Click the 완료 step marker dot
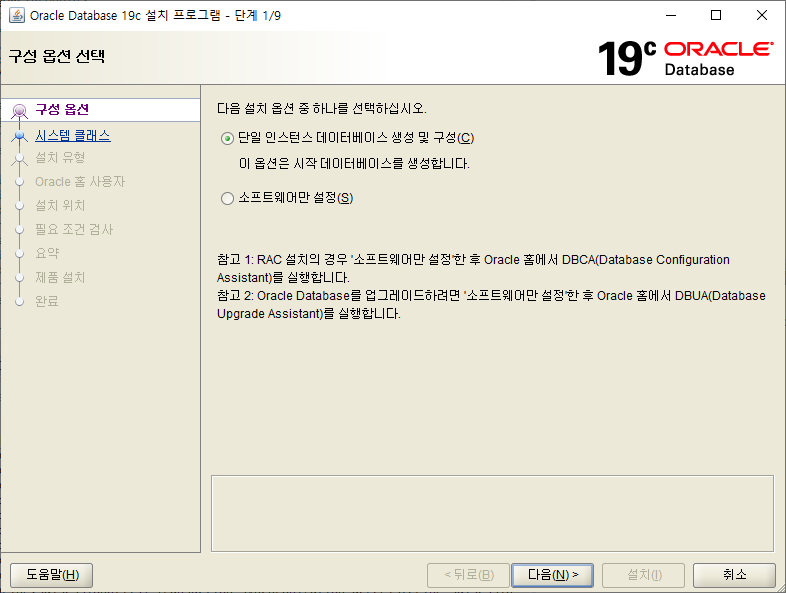Screen dimensions: 786x593 [20, 302]
